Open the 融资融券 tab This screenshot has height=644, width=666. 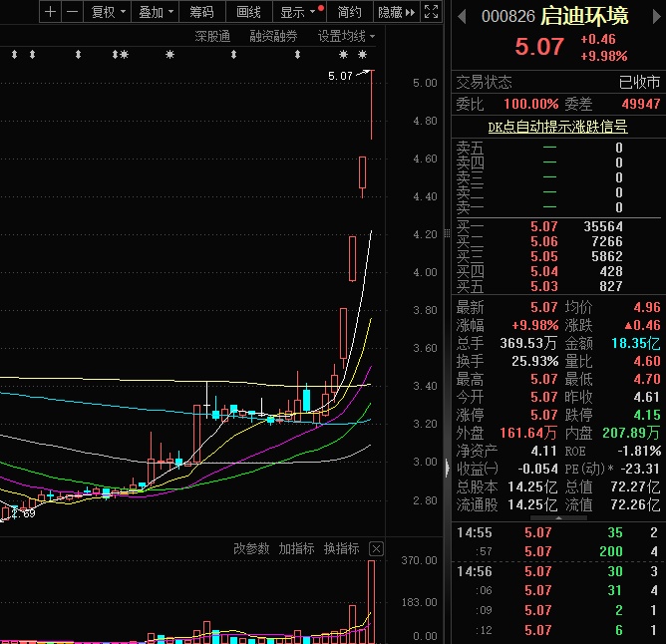coord(273,36)
